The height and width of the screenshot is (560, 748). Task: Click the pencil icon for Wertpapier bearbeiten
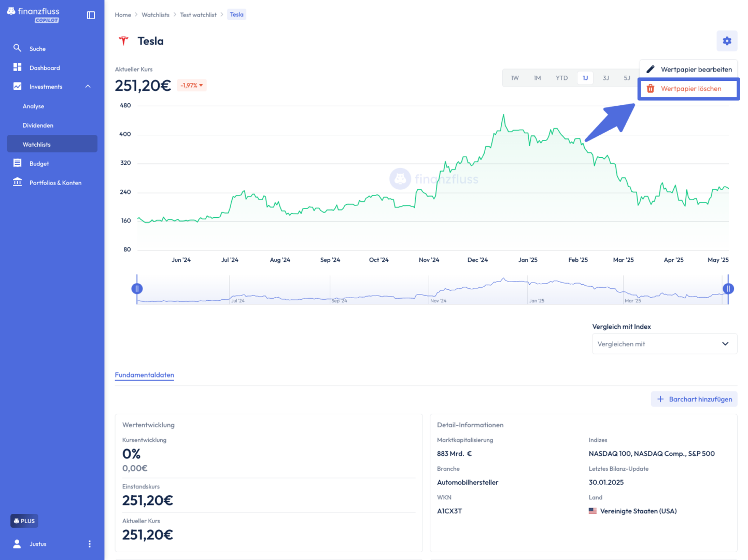[650, 69]
